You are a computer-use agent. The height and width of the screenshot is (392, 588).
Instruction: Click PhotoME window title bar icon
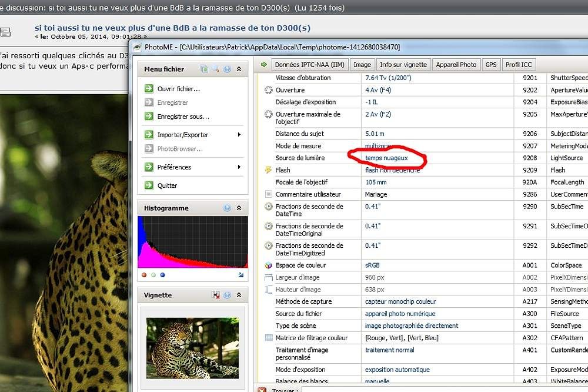point(138,47)
